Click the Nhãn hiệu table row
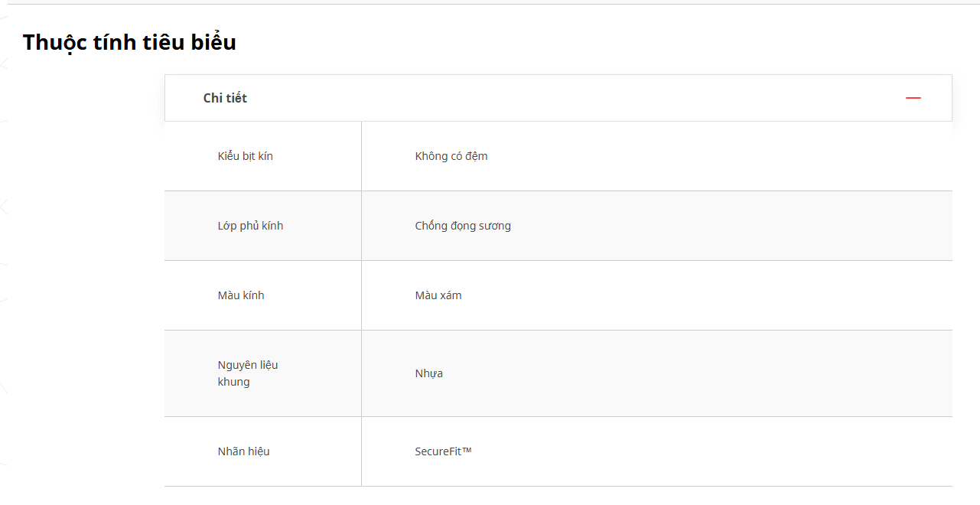Image resolution: width=980 pixels, height=505 pixels. [x=558, y=451]
